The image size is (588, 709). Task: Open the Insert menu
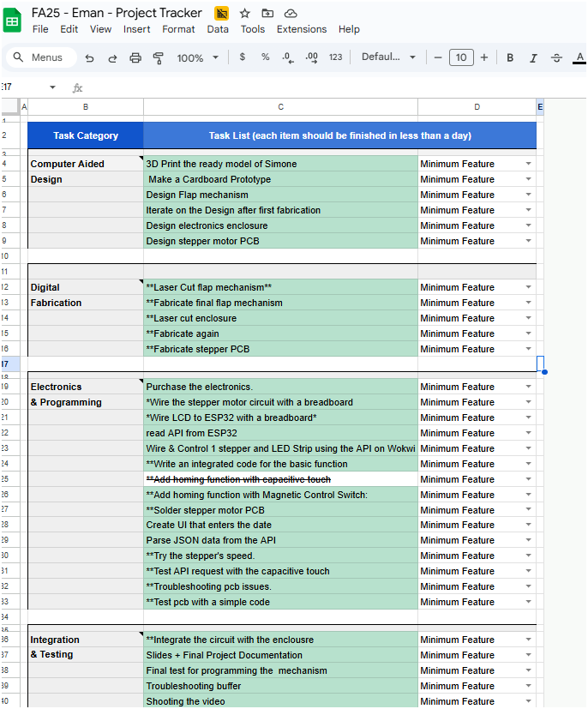coord(136,29)
